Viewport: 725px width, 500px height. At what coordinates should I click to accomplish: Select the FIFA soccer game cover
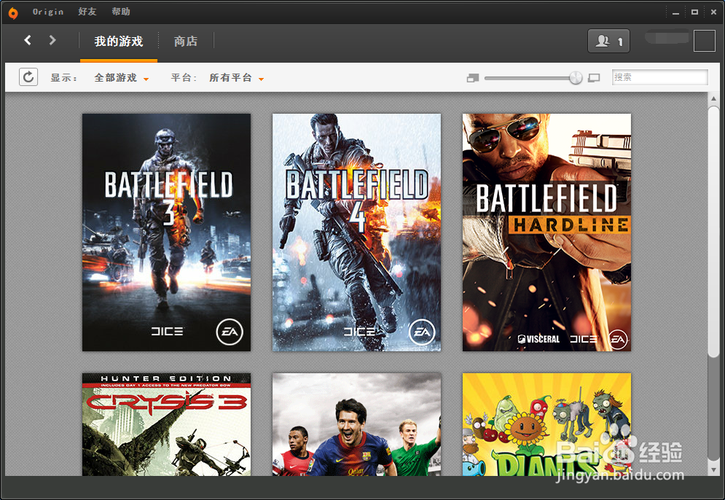coord(356,425)
